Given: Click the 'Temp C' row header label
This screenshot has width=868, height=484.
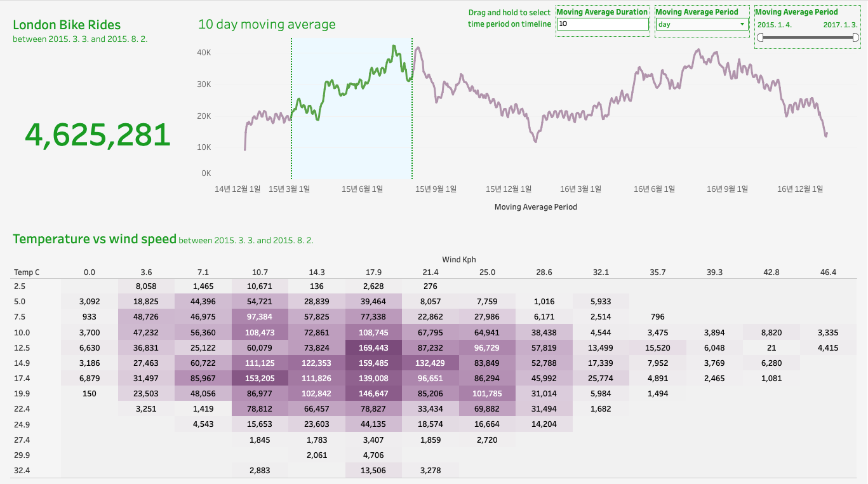Looking at the screenshot, I should tap(27, 272).
